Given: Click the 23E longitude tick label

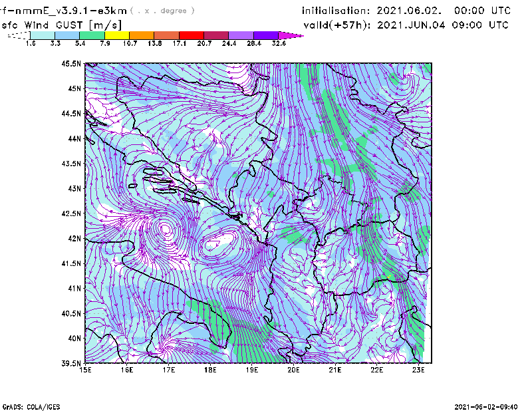Looking at the screenshot, I should tap(418, 370).
